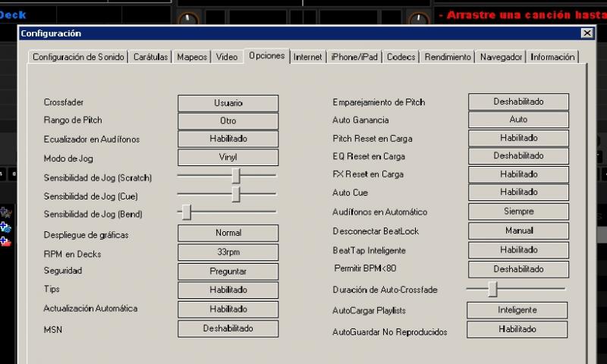Adjust Sensibilidad de Jog (Scratch) slider
The image size is (607, 364).
pyautogui.click(x=227, y=176)
